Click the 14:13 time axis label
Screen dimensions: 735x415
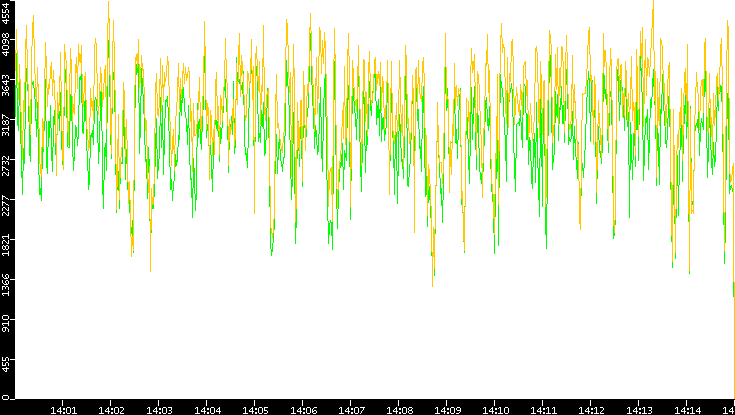pyautogui.click(x=639, y=410)
